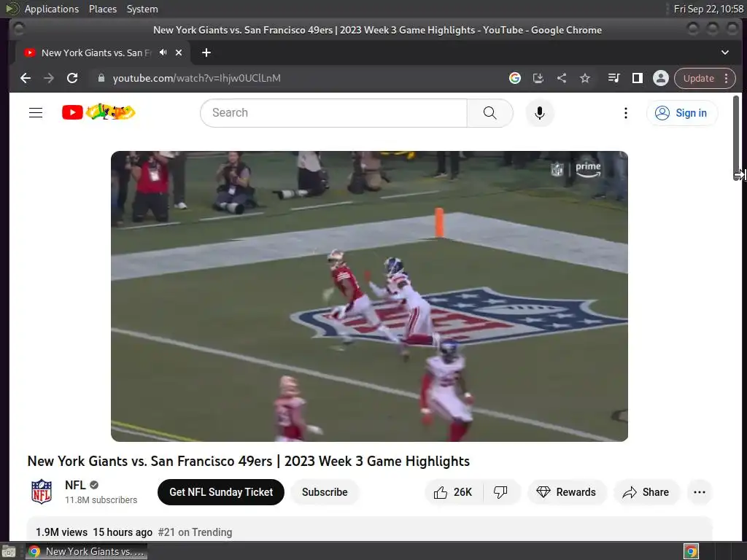Share this page using the share icon
Image resolution: width=747 pixels, height=560 pixels.
[562, 78]
